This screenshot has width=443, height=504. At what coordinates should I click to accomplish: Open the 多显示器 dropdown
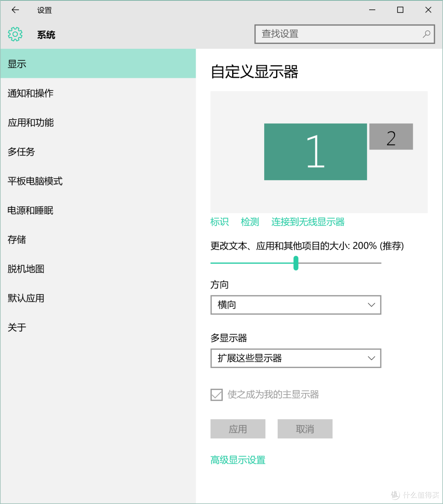point(296,358)
